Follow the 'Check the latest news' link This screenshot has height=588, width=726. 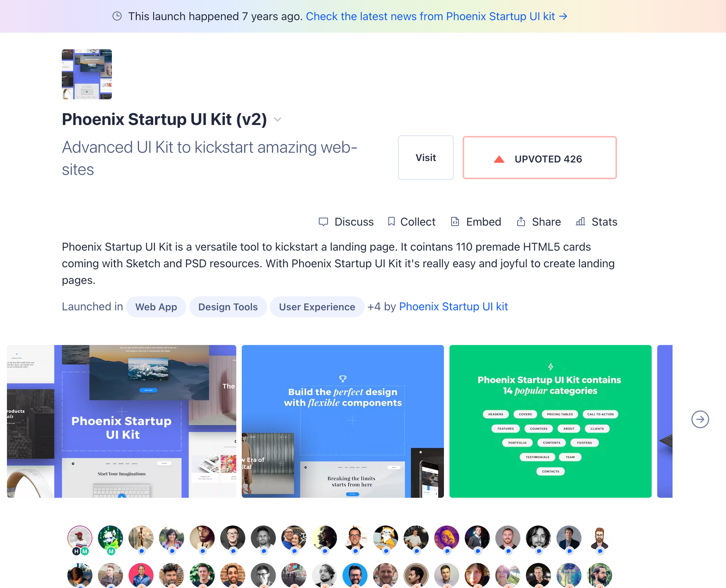(437, 16)
